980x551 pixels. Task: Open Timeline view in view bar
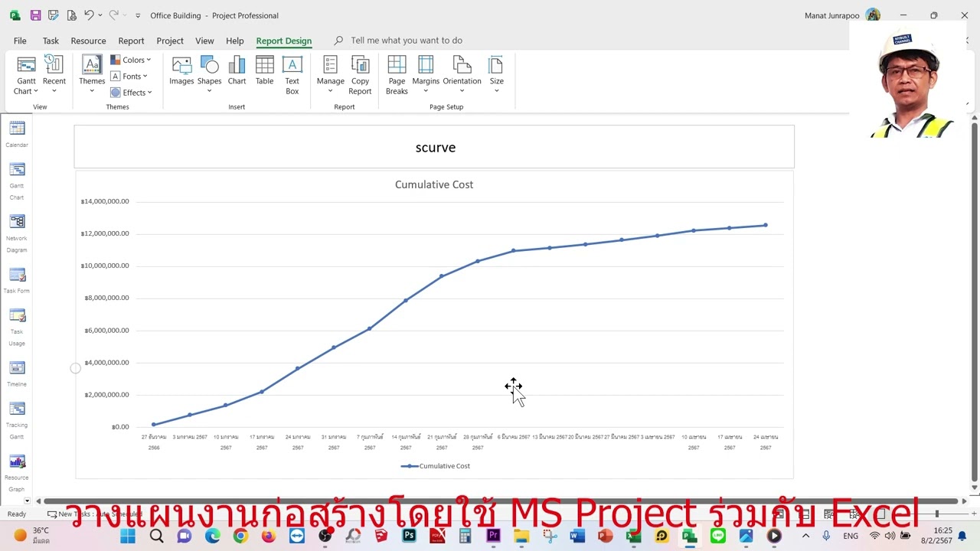point(17,373)
